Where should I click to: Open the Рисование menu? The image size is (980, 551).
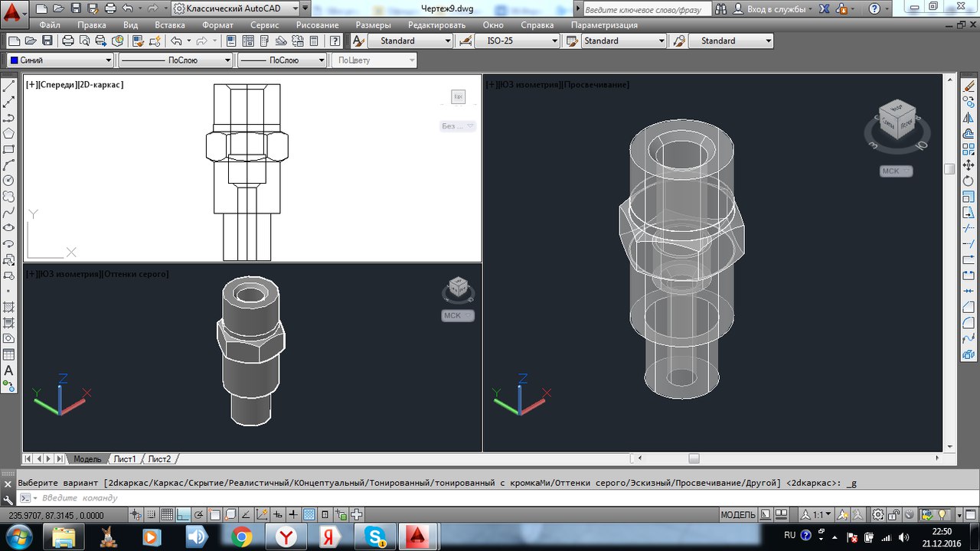click(317, 24)
